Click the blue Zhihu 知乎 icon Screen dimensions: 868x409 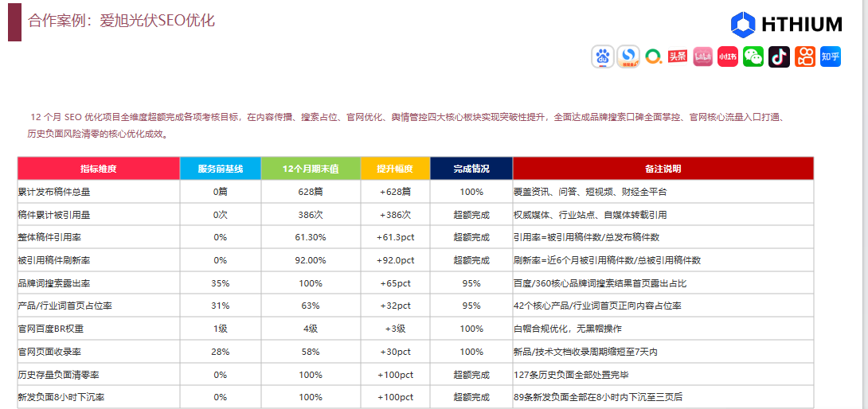831,56
